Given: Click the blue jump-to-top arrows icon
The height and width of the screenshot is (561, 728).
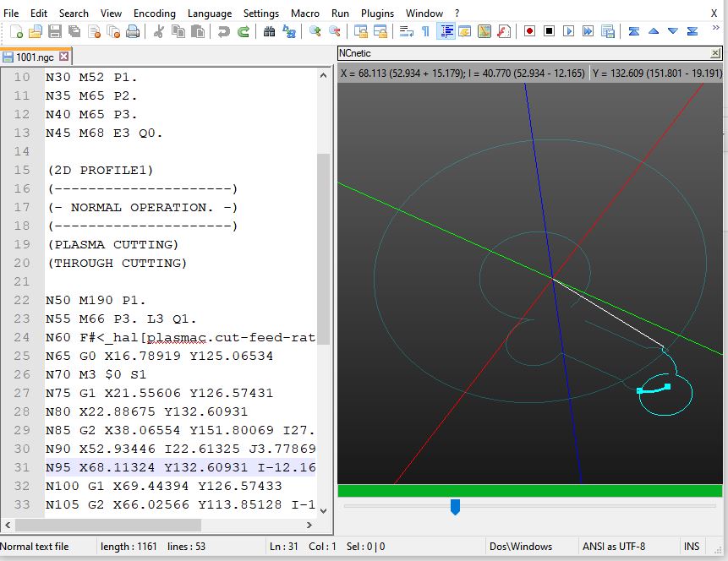Looking at the screenshot, I should tap(634, 31).
